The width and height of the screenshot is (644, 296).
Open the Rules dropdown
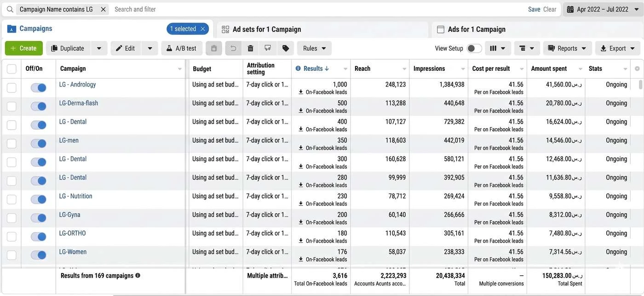[314, 48]
